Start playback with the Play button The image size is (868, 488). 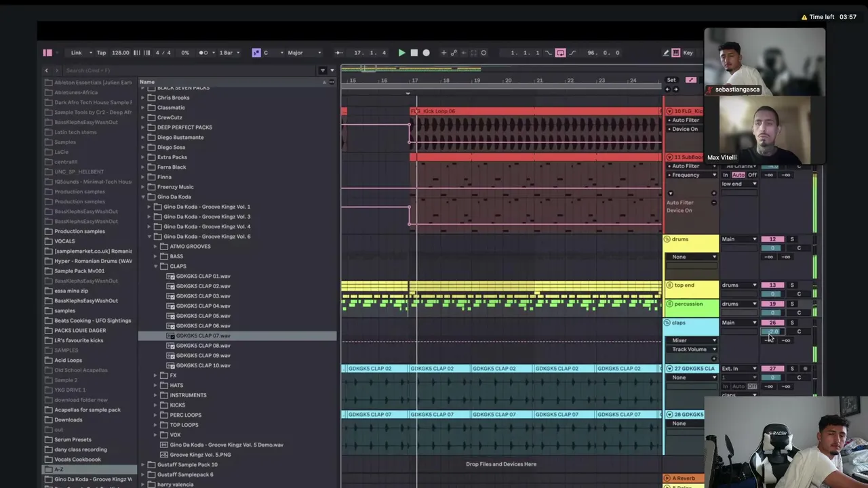click(x=401, y=53)
